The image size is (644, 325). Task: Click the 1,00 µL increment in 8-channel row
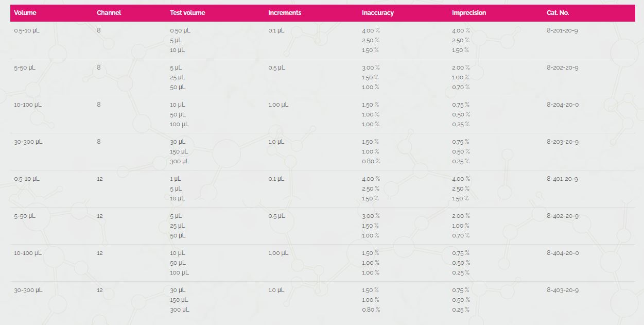coord(279,105)
